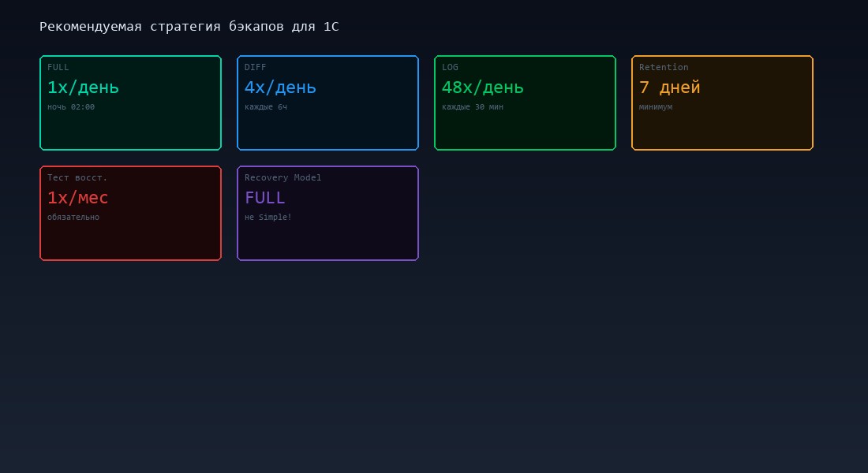The image size is (868, 473).
Task: Select the '1х/день' value
Action: coord(83,88)
